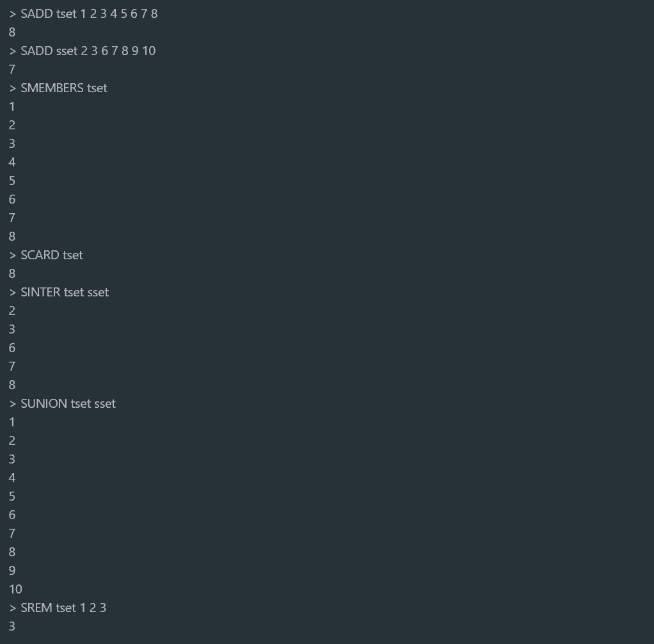654x644 pixels.
Task: Click the value 5 in SMEMBERS output
Action: pos(12,181)
